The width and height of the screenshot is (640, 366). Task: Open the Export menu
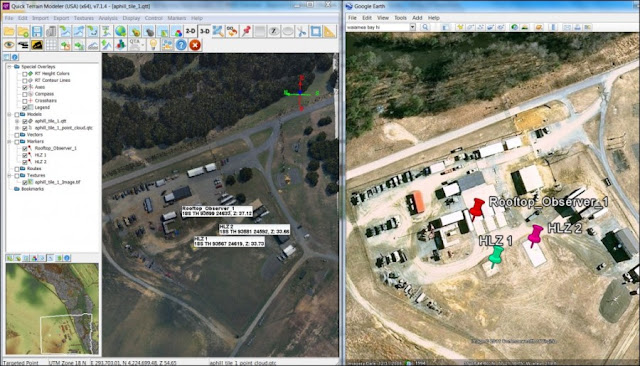61,18
